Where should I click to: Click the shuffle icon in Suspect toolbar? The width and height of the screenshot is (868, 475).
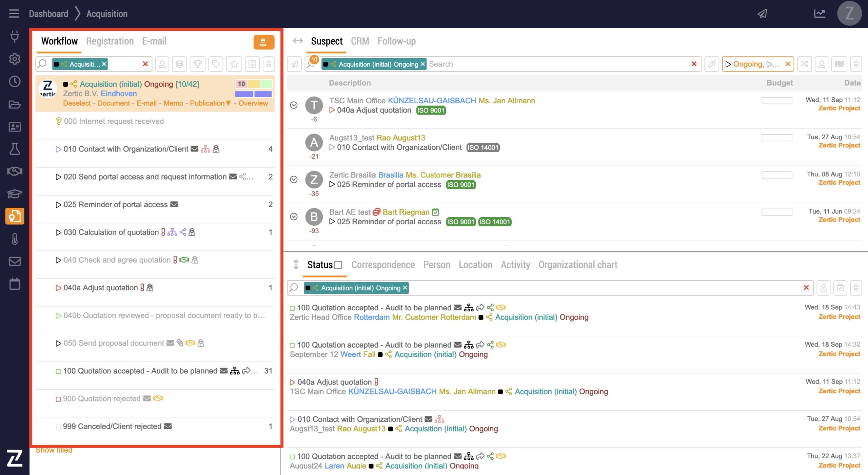[804, 64]
